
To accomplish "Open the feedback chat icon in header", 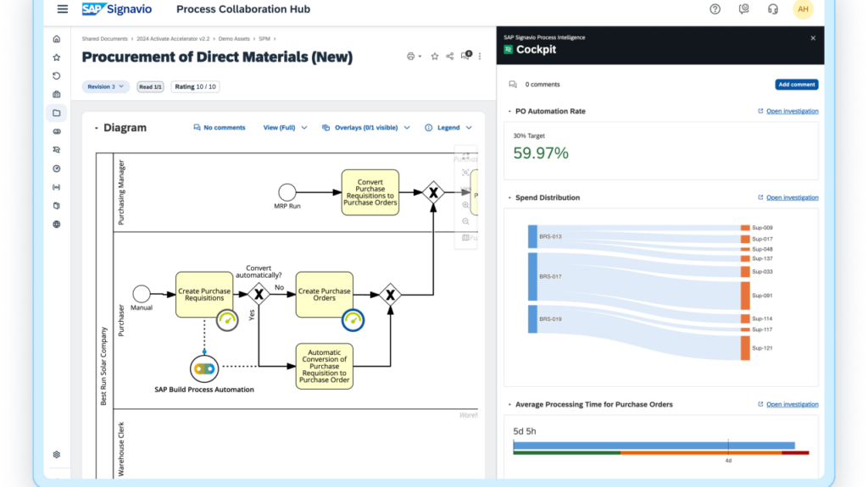I will pyautogui.click(x=744, y=8).
